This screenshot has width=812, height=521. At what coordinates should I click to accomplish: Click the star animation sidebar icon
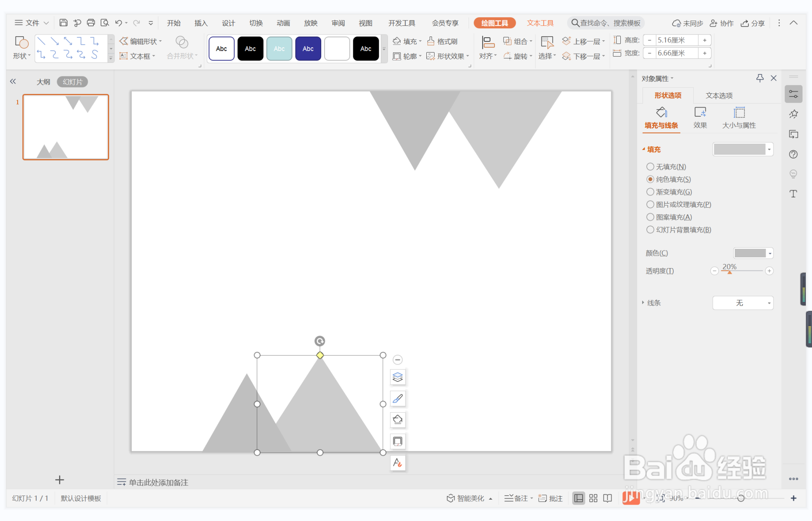[793, 114]
